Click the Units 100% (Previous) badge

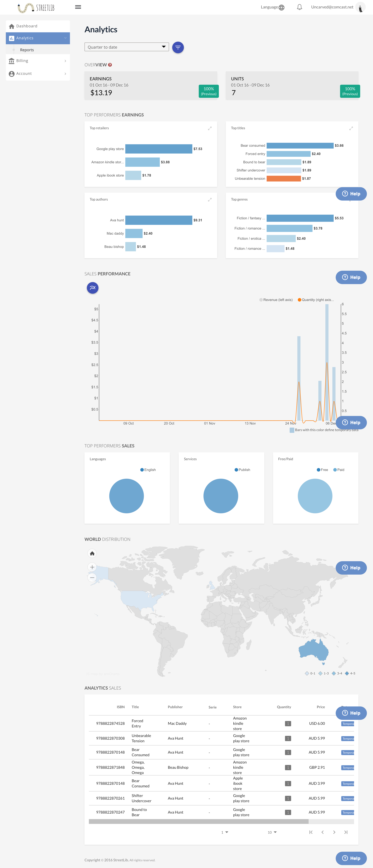point(350,91)
